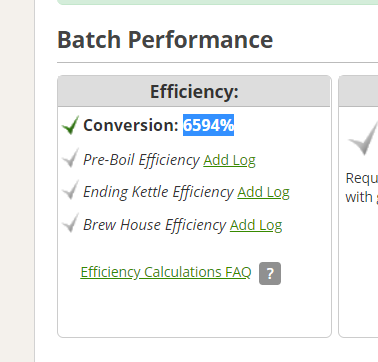Screen dimensions: 378x362
Task: Open the Efficiency Calculations FAQ link
Action: tap(166, 272)
